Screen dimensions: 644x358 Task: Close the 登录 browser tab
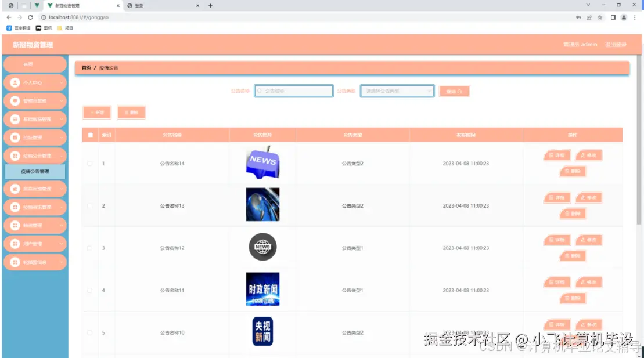(x=197, y=6)
